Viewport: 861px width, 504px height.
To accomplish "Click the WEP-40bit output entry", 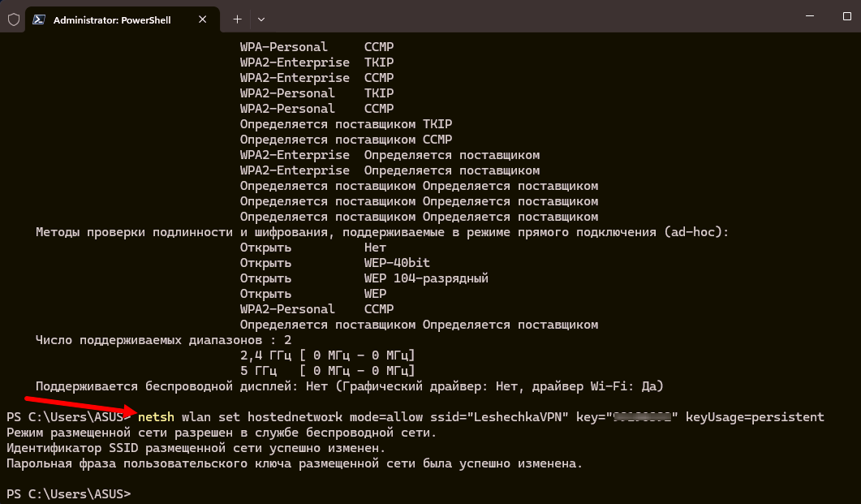I will 397,263.
